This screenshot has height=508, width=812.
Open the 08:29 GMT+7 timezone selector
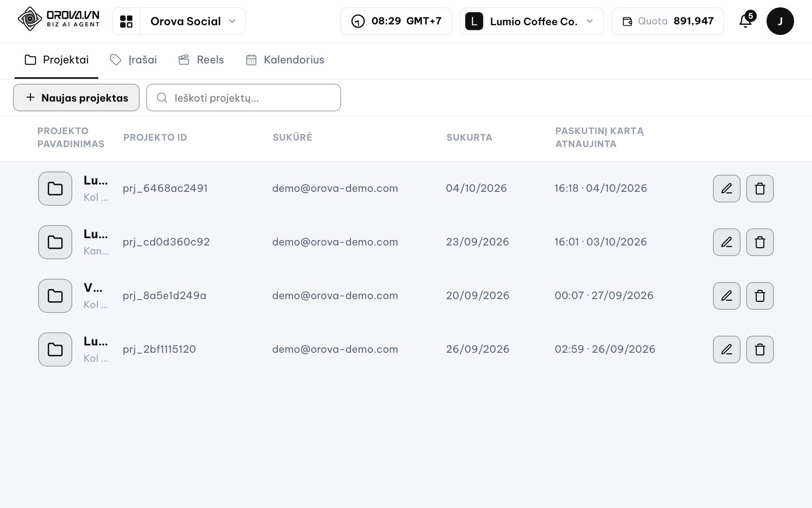(396, 21)
